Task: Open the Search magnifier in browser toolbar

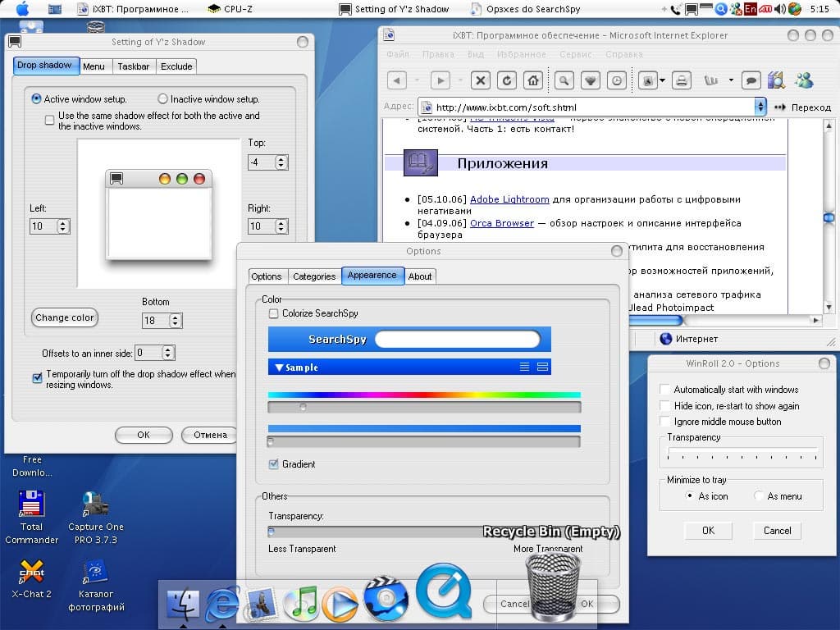Action: point(564,80)
